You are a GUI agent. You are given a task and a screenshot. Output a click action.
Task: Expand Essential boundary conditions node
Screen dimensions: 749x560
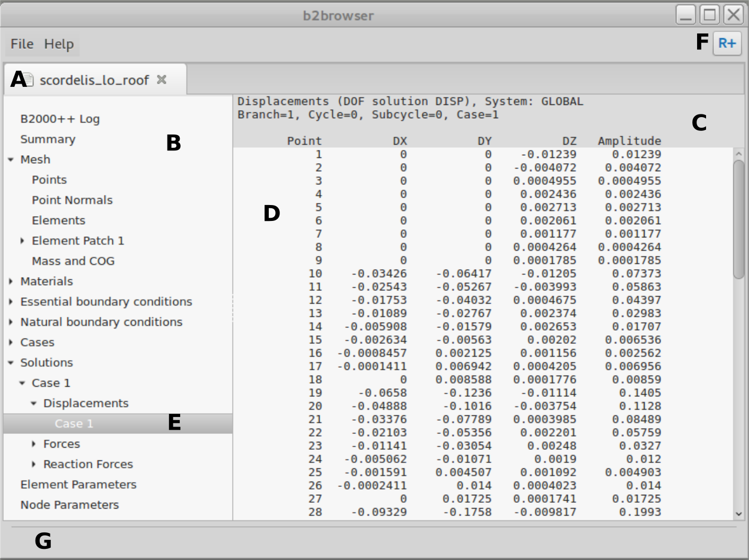tap(11, 302)
